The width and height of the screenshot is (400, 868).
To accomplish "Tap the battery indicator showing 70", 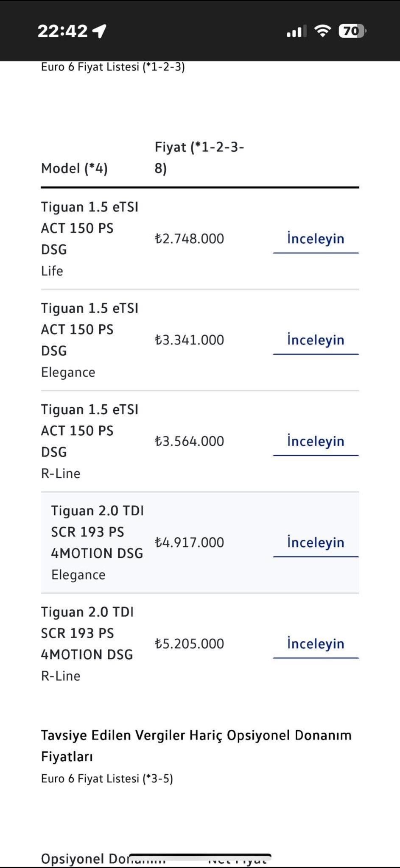I will click(x=352, y=31).
